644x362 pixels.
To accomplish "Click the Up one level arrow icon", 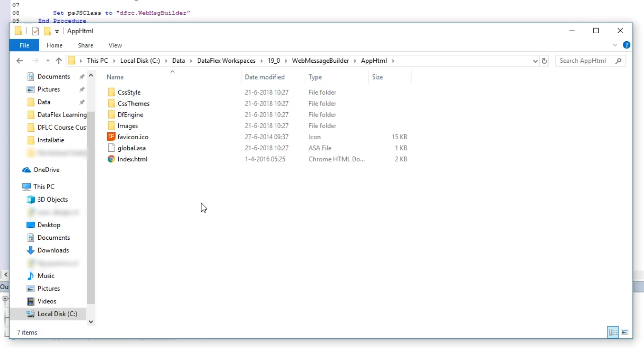I will point(59,61).
